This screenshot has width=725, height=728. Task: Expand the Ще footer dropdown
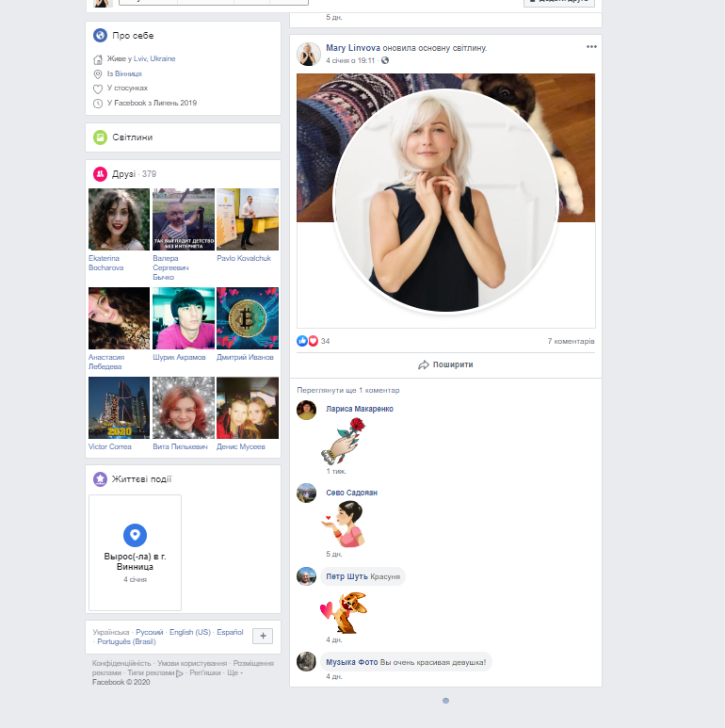pos(234,672)
